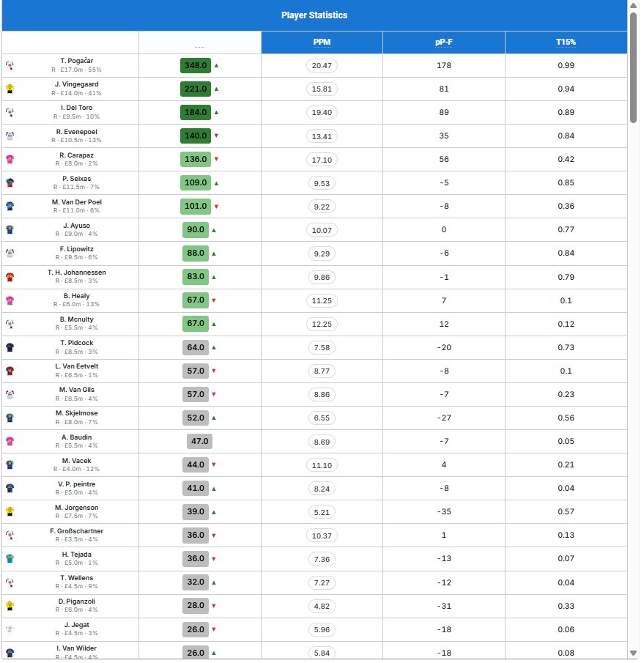
Task: Click the jersey icon beside F. Großschartner
Action: point(10,536)
